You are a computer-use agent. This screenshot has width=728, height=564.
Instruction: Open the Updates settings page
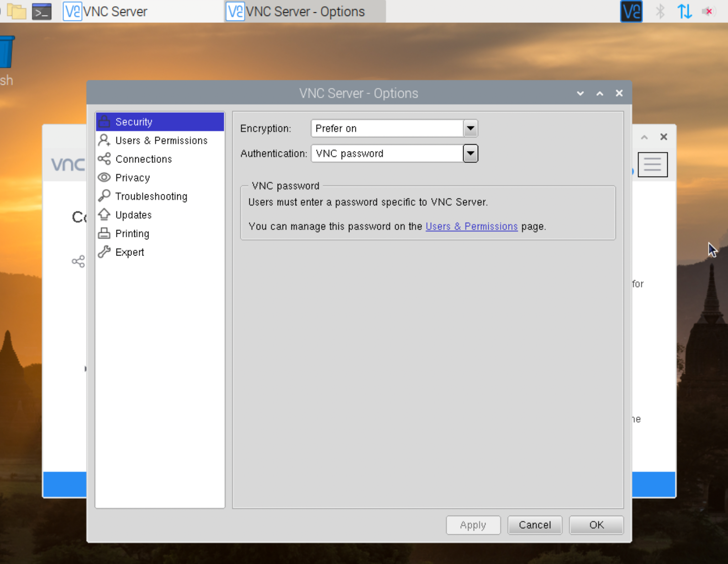160,215
